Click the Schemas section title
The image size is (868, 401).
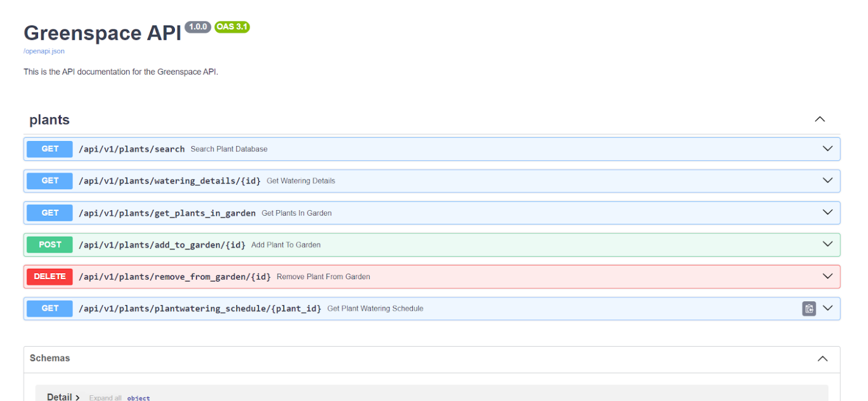pos(50,358)
